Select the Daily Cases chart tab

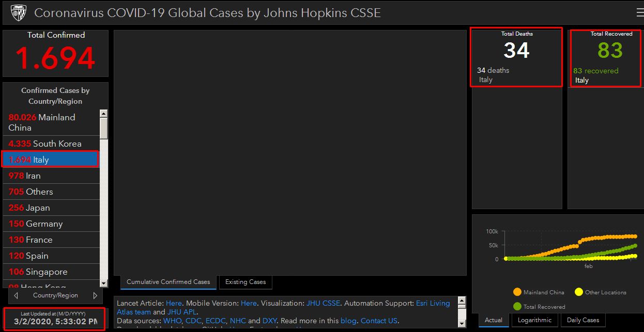tap(583, 320)
